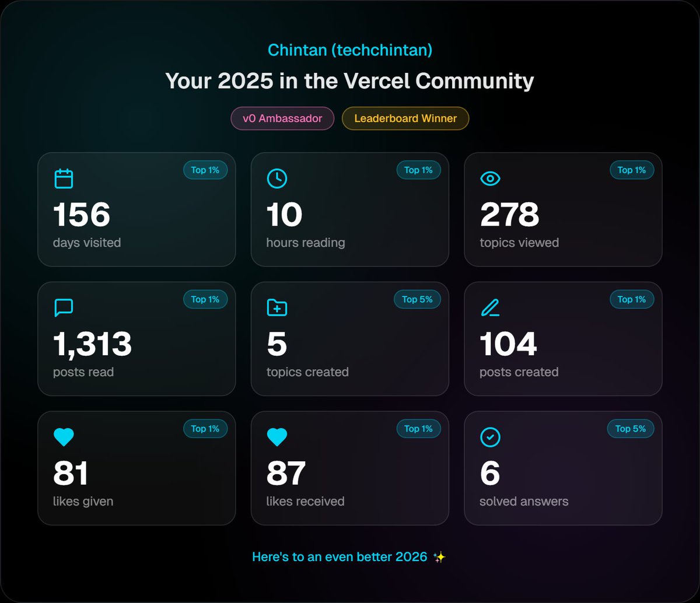
Task: Click the checkmark circle icon above solved answers
Action: point(490,437)
